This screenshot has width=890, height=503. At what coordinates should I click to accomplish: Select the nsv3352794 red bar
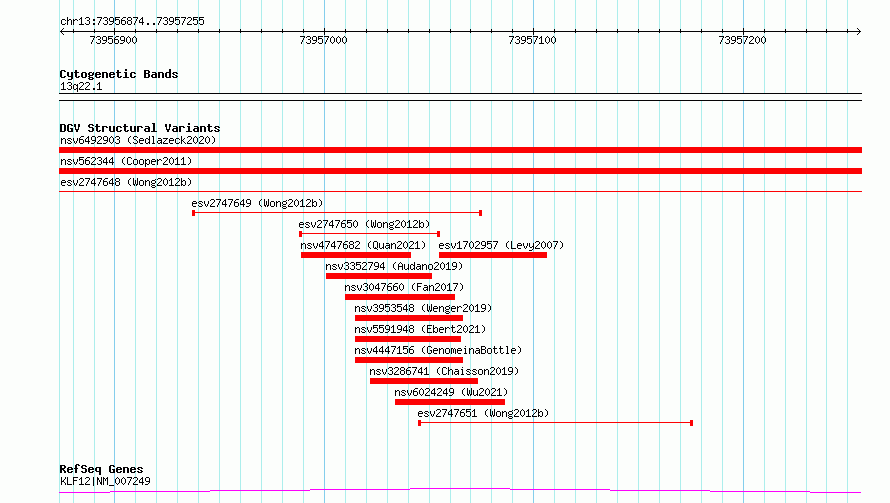379,276
